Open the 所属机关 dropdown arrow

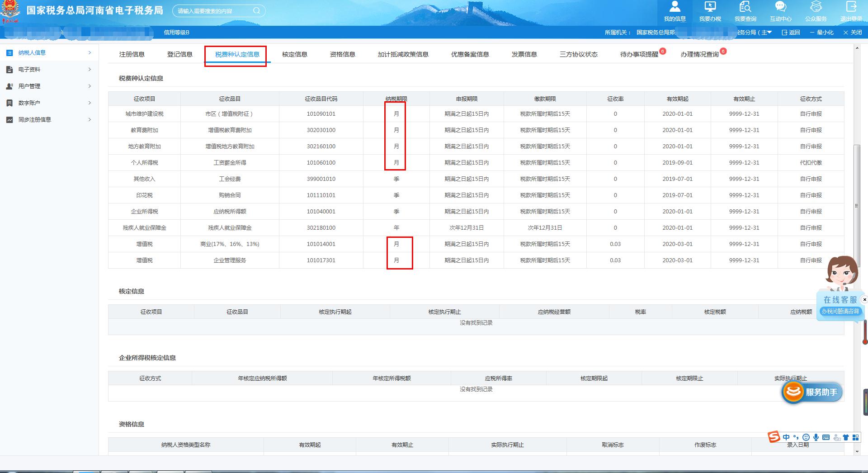tap(770, 32)
